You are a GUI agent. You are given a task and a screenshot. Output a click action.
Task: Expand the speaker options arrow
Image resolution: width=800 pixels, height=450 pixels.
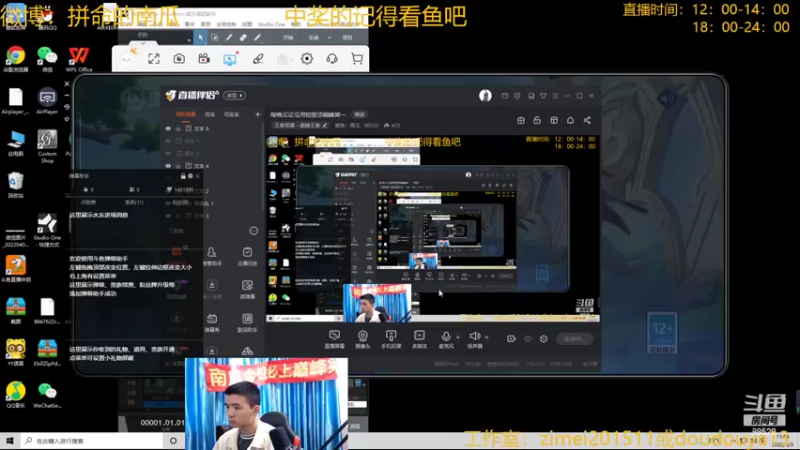click(x=486, y=337)
